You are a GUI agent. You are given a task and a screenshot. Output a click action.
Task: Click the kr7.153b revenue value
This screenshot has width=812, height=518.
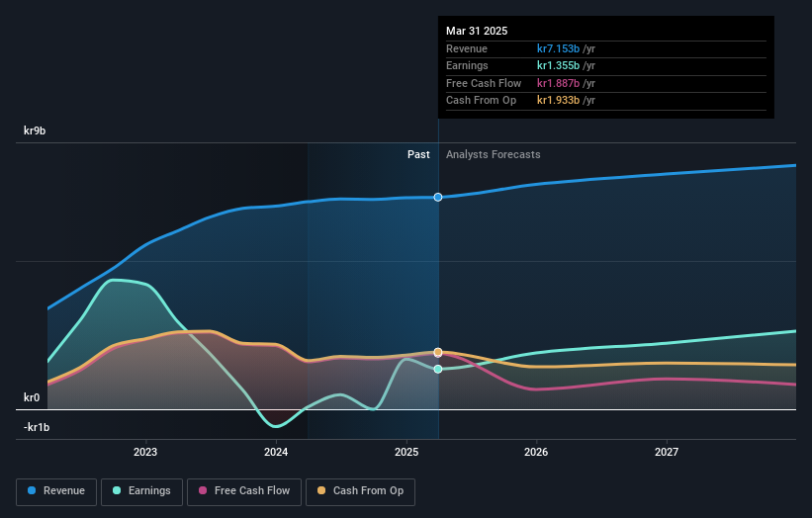pyautogui.click(x=558, y=48)
